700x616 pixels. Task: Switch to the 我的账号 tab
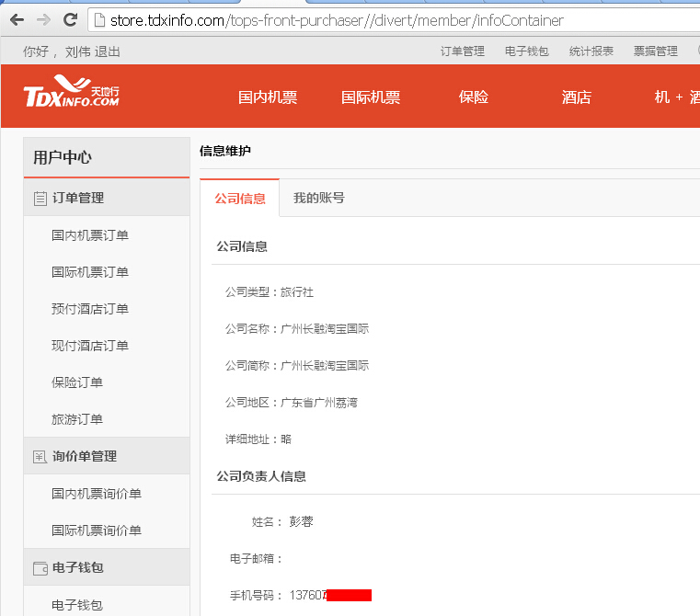click(x=319, y=198)
